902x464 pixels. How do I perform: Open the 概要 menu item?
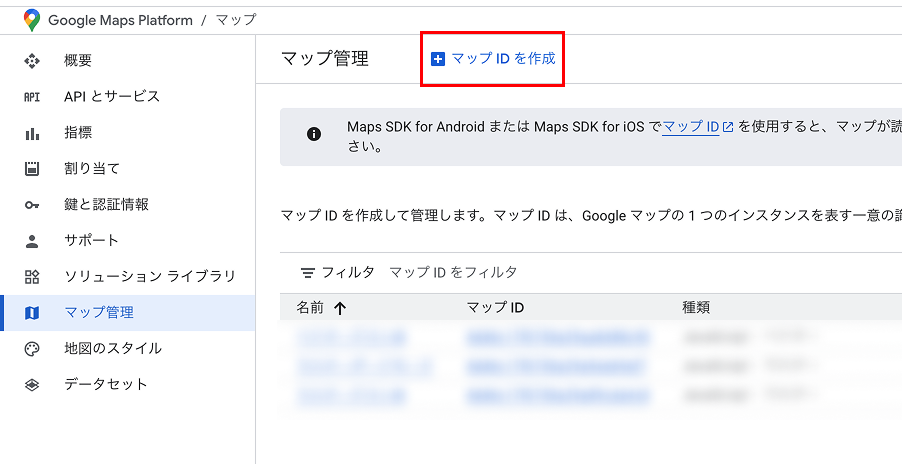[x=78, y=60]
